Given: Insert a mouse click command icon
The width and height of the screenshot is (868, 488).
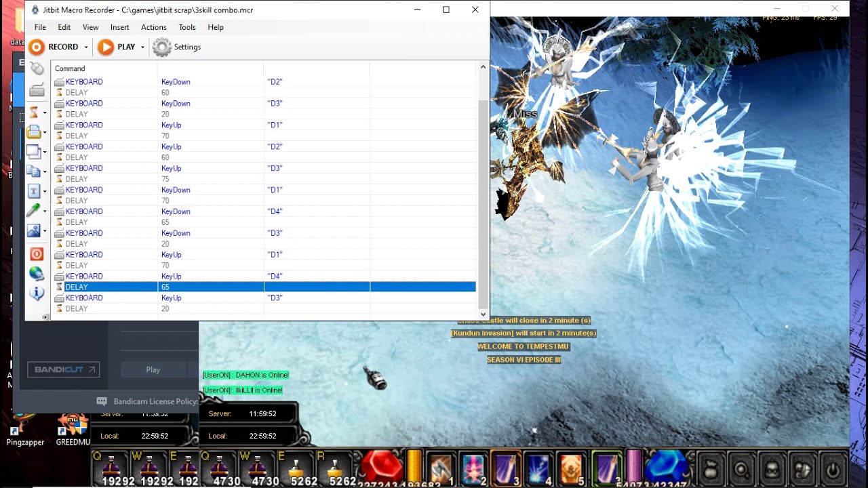Looking at the screenshot, I should pyautogui.click(x=37, y=69).
